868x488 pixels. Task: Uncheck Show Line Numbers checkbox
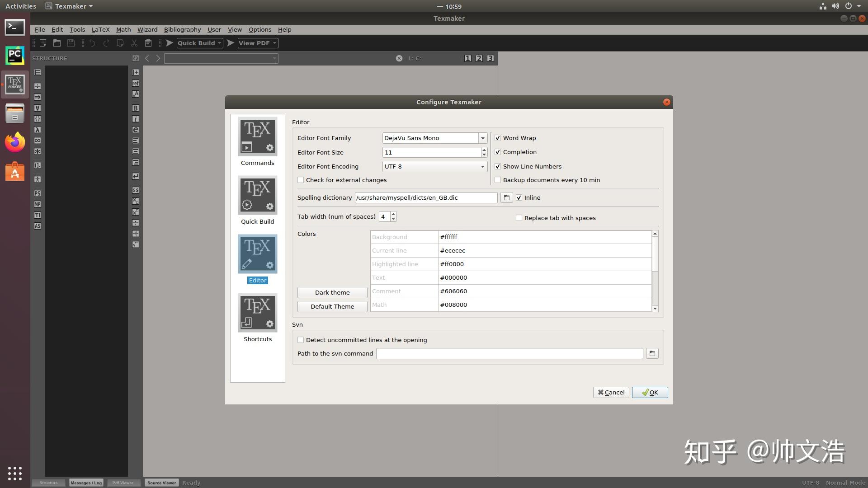498,166
